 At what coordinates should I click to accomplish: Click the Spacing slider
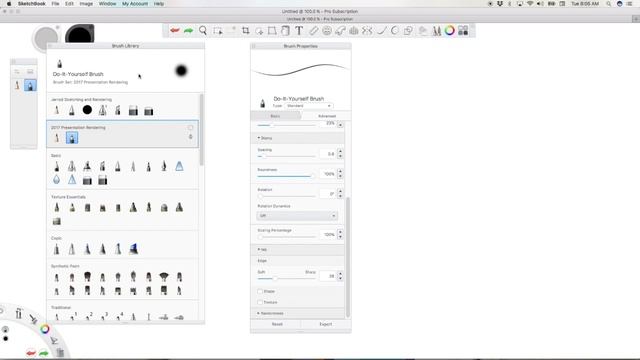click(x=287, y=156)
